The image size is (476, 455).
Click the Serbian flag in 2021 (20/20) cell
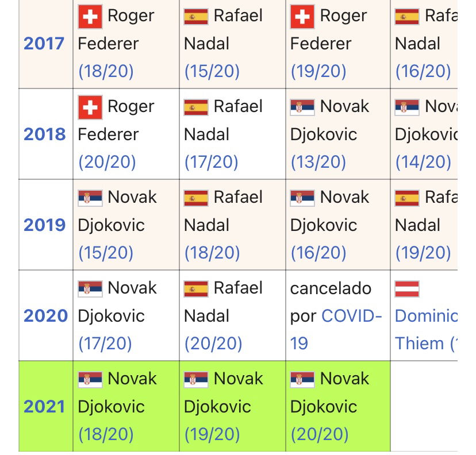[x=302, y=380]
